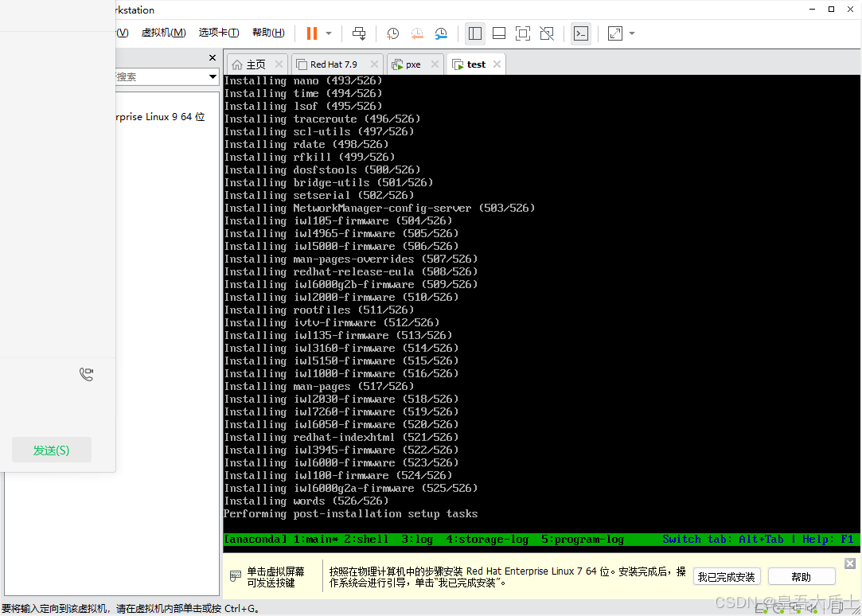862x616 pixels.
Task: Toggle the thumbnail bar view
Action: [x=499, y=33]
